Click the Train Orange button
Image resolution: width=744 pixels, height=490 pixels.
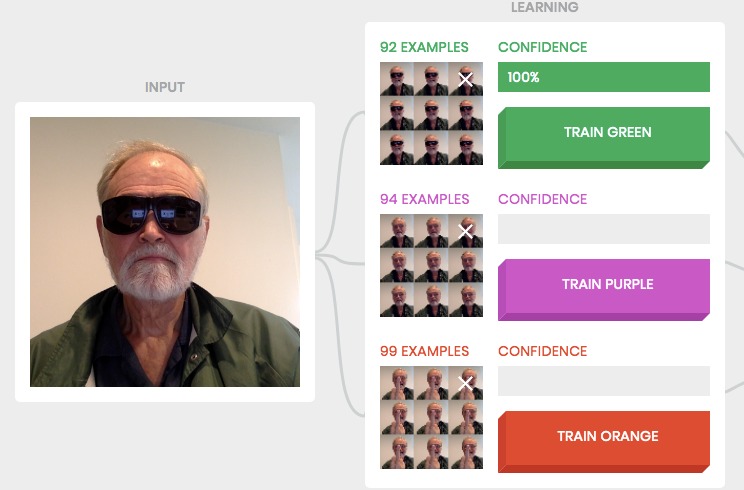[x=604, y=442]
